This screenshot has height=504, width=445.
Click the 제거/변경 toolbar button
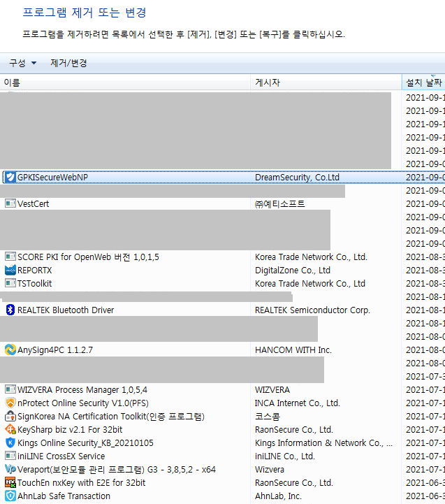[x=68, y=63]
